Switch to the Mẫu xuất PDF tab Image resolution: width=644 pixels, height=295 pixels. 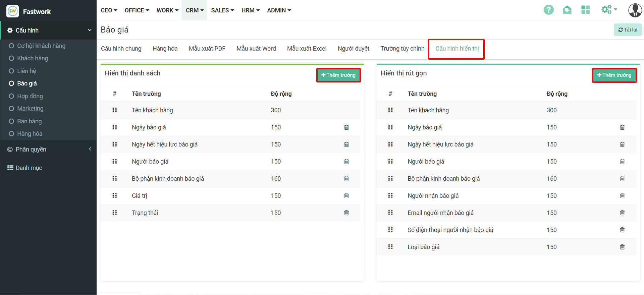207,49
